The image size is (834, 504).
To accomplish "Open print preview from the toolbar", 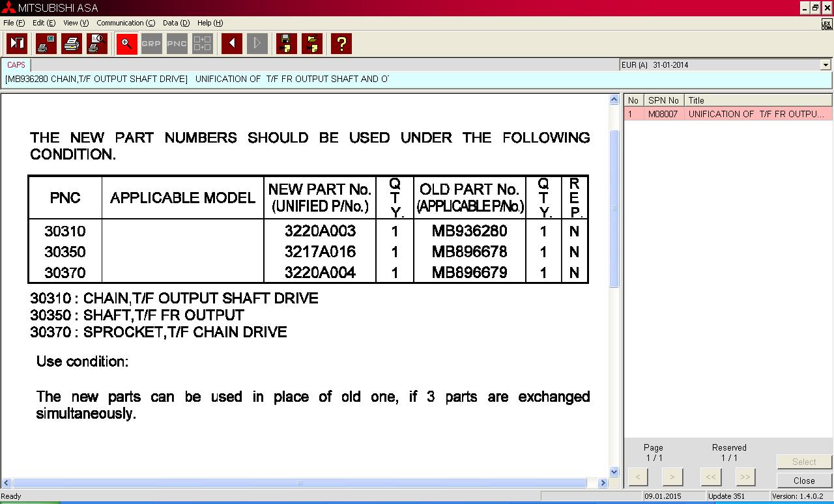I will (97, 44).
